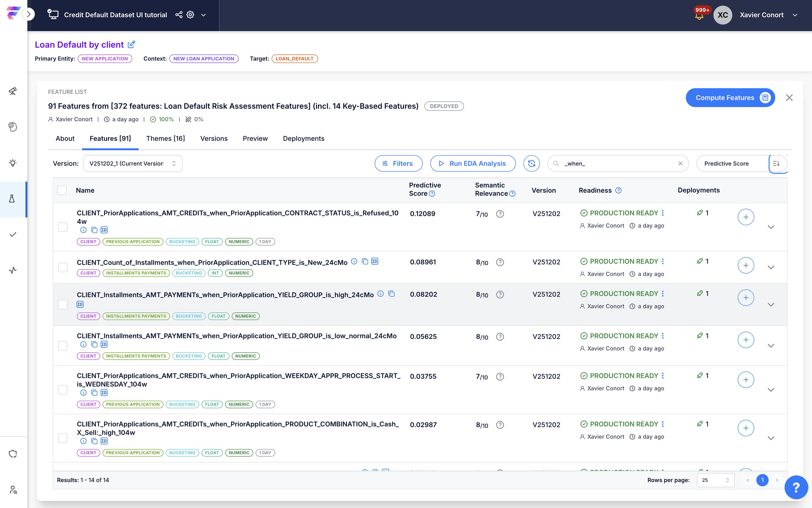
Task: Open the Version V251202_1 dropdown
Action: coord(133,164)
